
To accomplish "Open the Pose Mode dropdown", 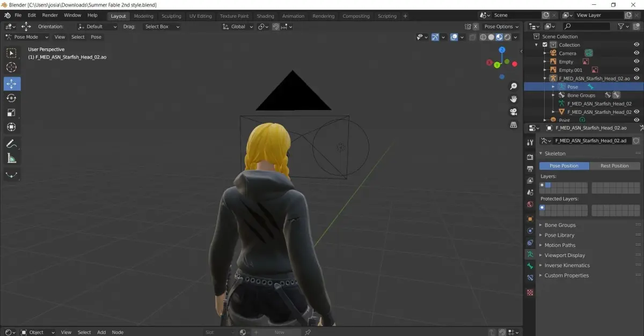I will click(x=27, y=37).
